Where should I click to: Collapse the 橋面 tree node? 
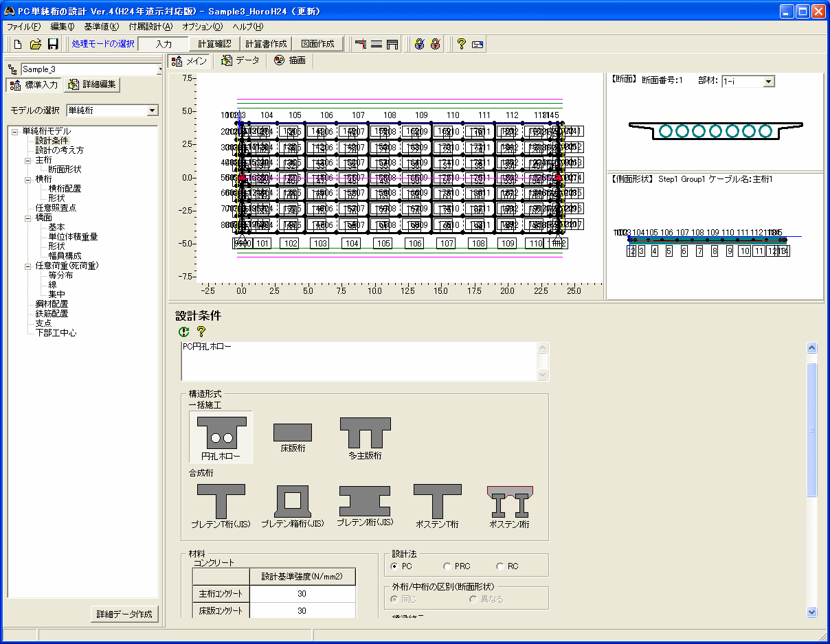tap(27, 218)
